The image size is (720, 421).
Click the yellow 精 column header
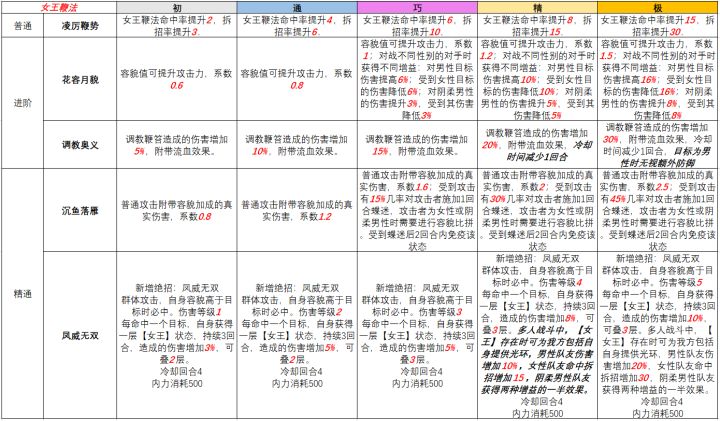538,7
